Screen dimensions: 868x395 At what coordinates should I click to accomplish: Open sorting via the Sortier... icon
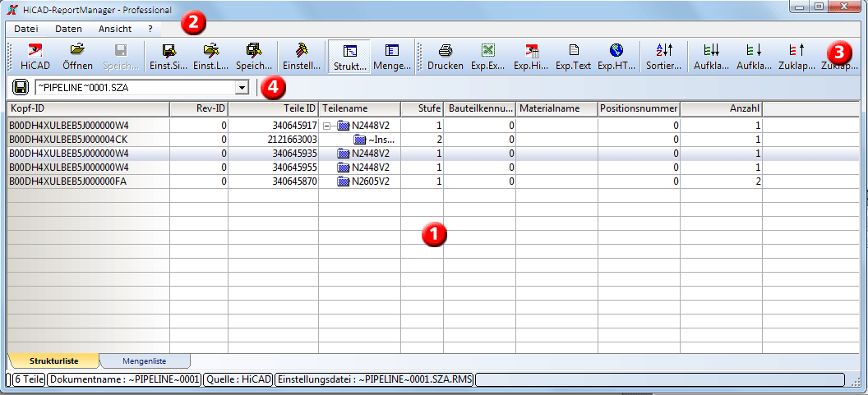pyautogui.click(x=663, y=57)
